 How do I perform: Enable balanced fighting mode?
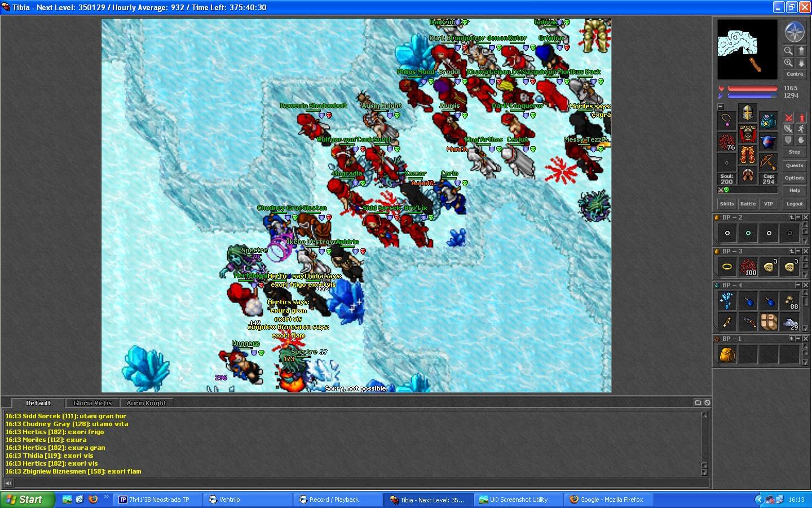[788, 129]
